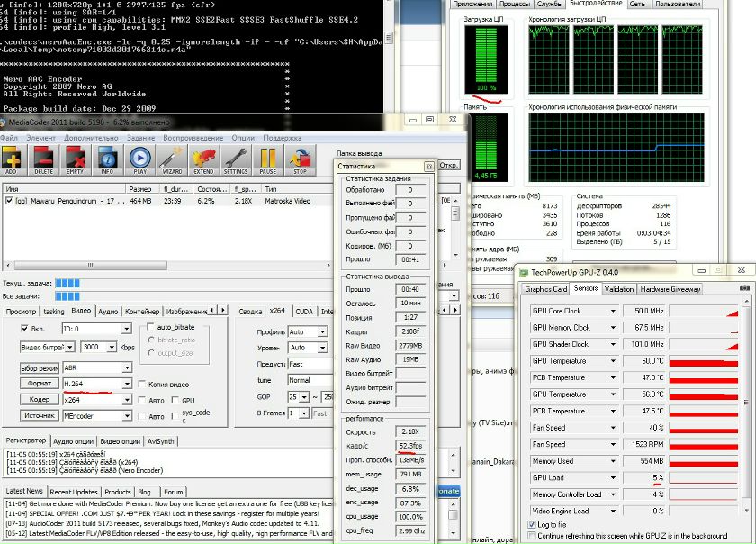Switch to the Validation tab in GPU-Z
The height and width of the screenshot is (544, 756).
pyautogui.click(x=618, y=289)
